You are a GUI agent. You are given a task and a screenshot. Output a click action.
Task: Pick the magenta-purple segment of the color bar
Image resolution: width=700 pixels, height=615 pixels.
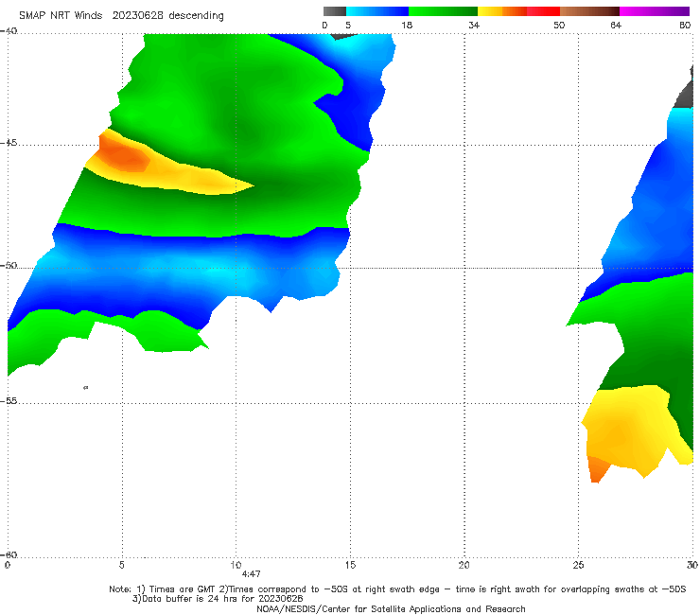pos(655,11)
